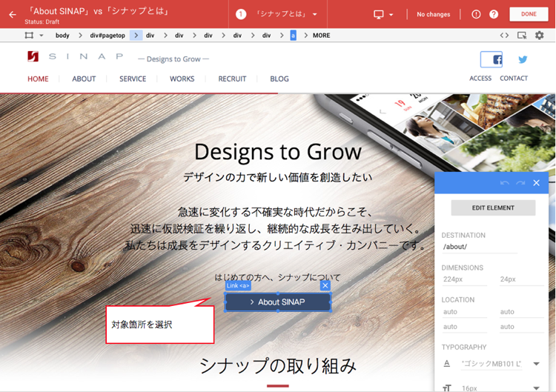556x392 pixels.
Task: Click the highlighted chevron after div#pagetop
Action: 136,36
